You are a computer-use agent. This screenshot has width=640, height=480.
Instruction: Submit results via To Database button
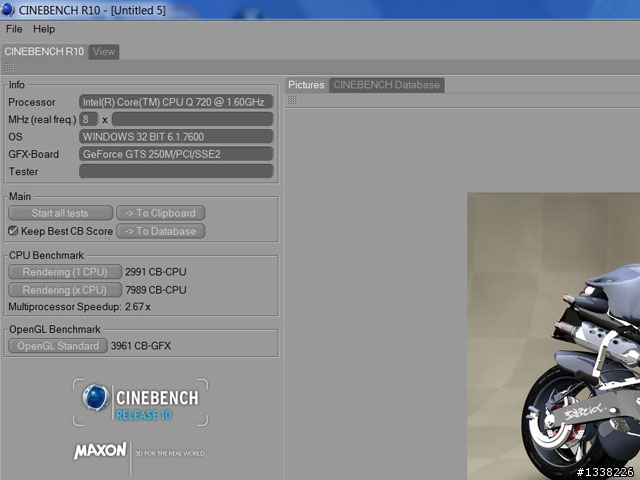click(x=160, y=231)
